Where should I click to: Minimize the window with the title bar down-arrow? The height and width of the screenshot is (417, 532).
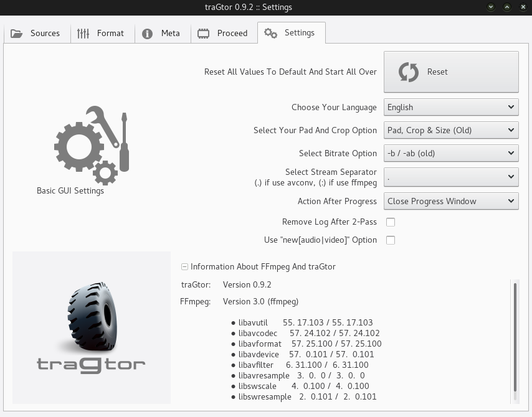point(491,7)
